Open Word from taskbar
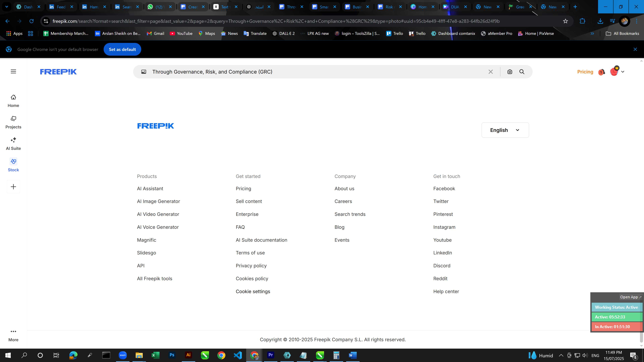This screenshot has width=644, height=362. [353, 355]
